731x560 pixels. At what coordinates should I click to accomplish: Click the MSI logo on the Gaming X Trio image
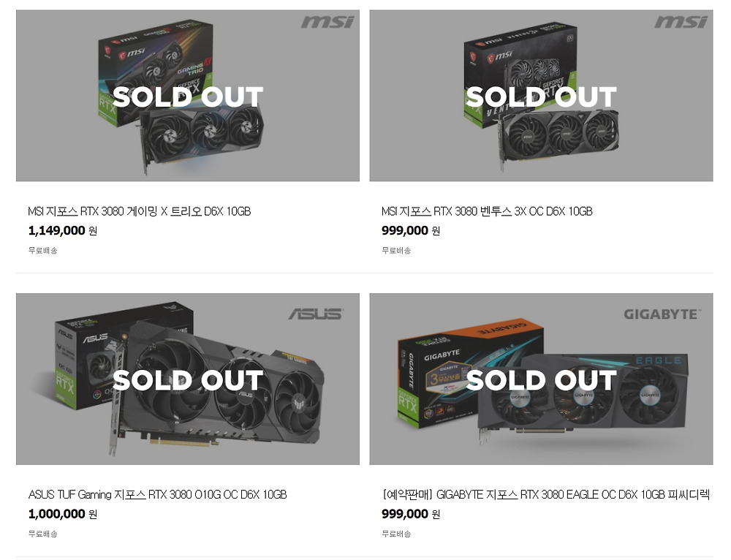(x=327, y=21)
